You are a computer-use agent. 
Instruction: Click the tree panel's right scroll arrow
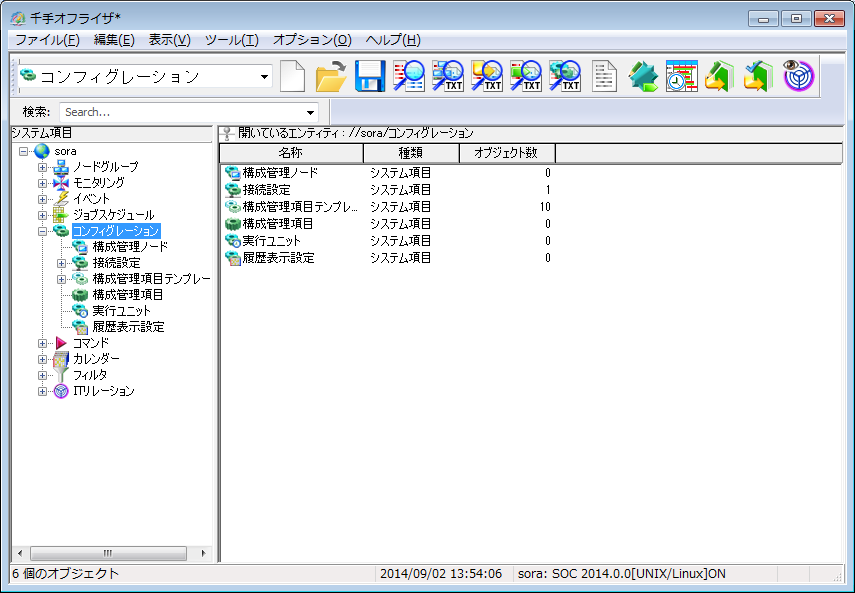click(203, 553)
